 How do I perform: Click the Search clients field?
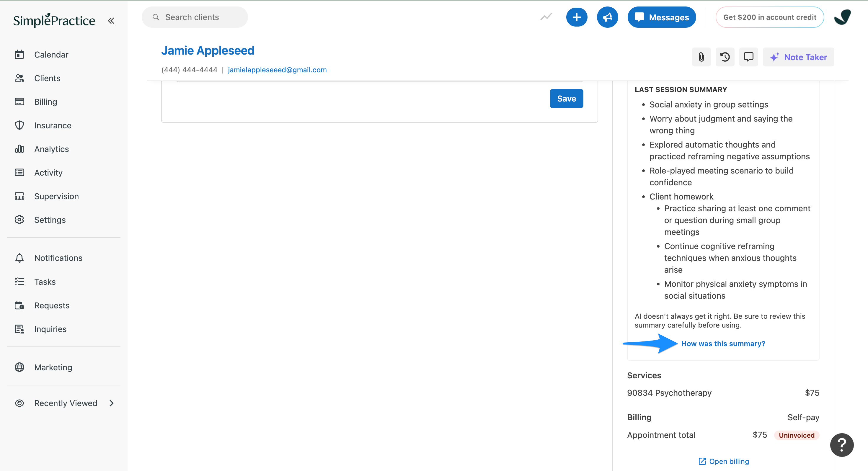pos(195,17)
